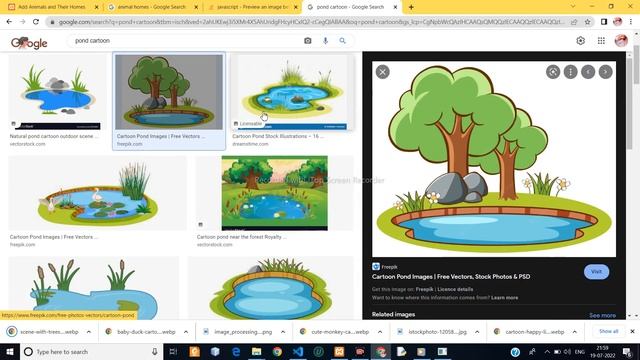Expand menu for cartoon-happy-li webp download
This screenshot has width=640, height=360.
[574, 332]
